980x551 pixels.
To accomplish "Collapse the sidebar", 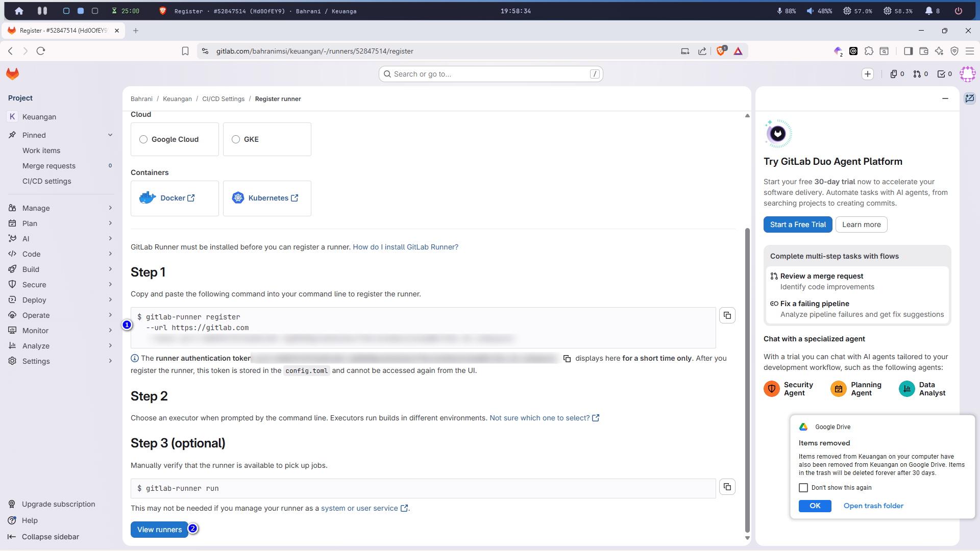I will 44,537.
